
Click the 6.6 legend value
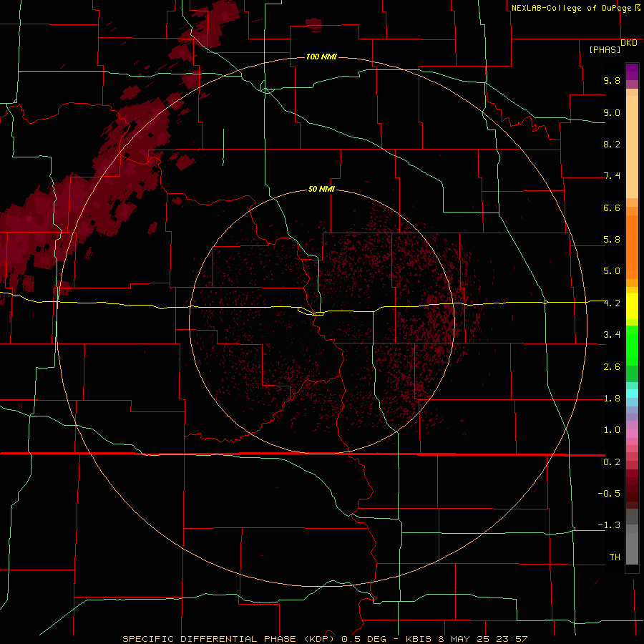click(x=612, y=208)
